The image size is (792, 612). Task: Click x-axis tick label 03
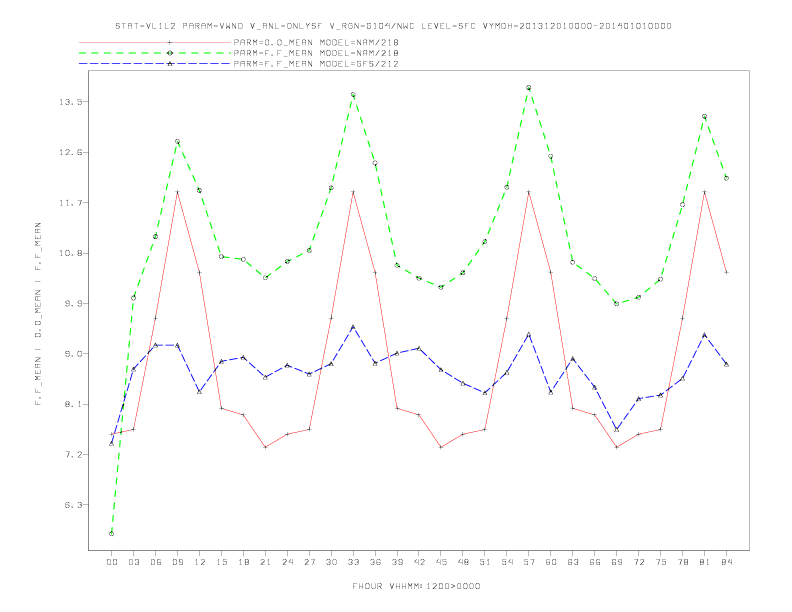[133, 562]
